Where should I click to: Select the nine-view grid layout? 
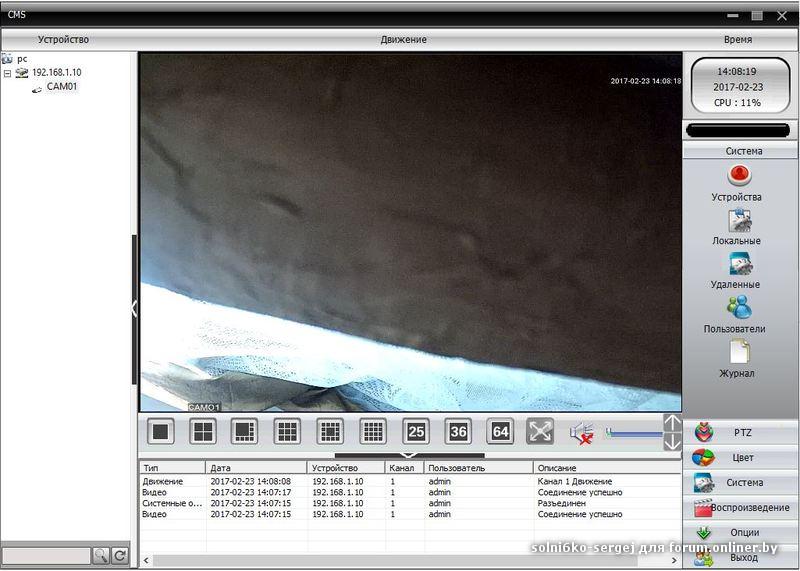click(x=287, y=432)
